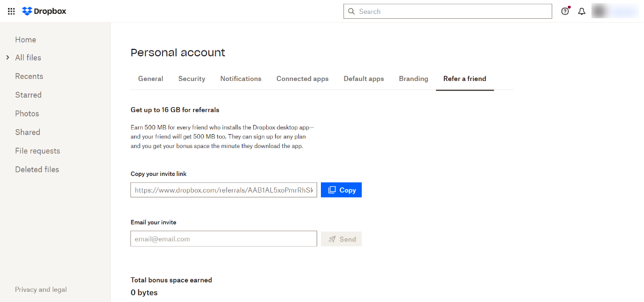Go to Home in the sidebar
644x302 pixels.
[x=26, y=40]
